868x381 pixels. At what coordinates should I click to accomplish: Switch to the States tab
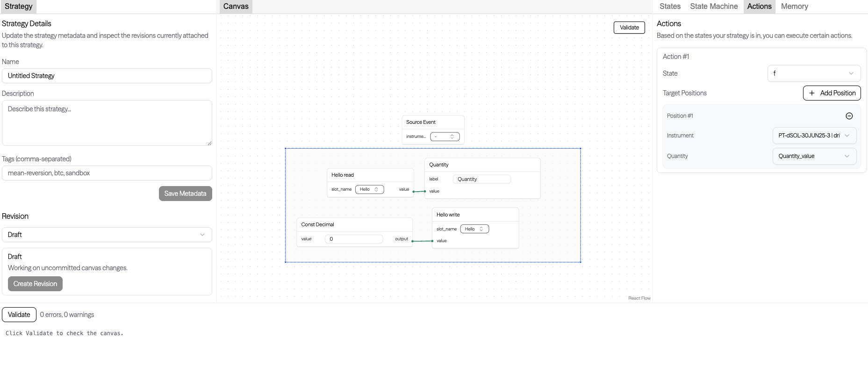[x=670, y=7]
